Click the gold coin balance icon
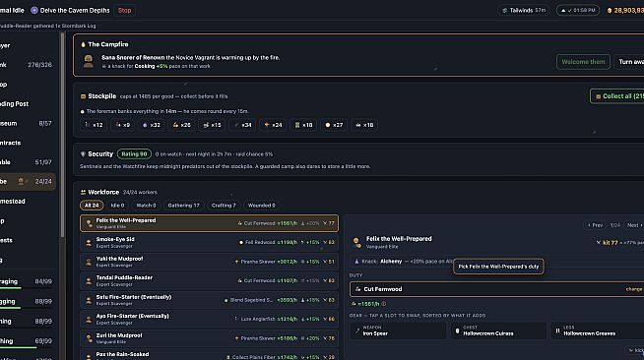The height and width of the screenshot is (360, 644). click(610, 11)
